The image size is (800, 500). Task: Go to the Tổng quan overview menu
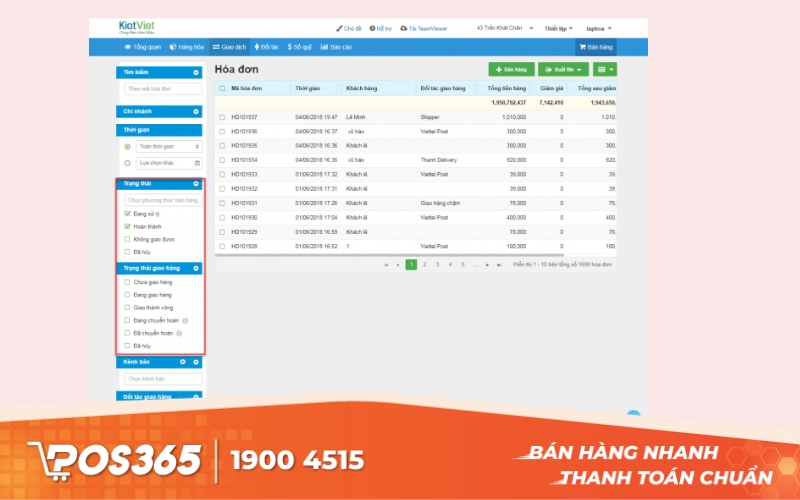[x=143, y=47]
